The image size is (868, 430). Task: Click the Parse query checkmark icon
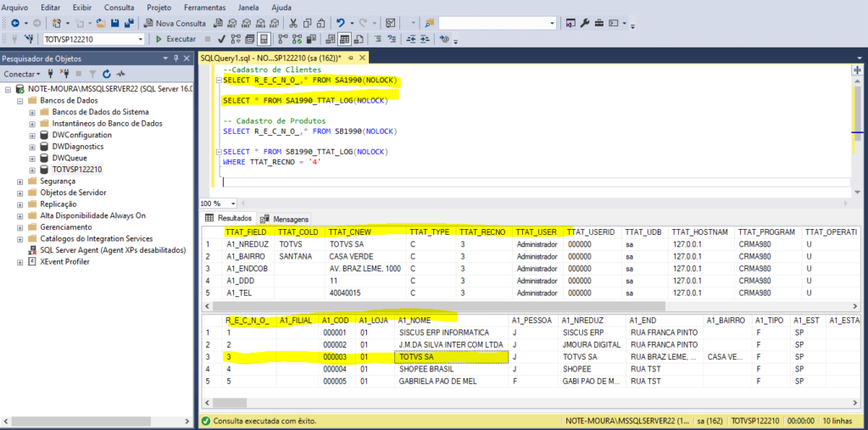(x=221, y=39)
